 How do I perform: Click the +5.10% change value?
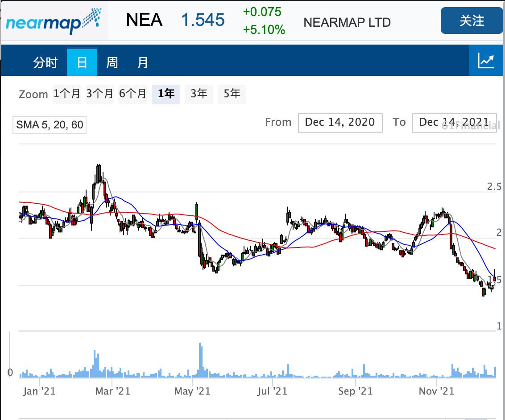(x=264, y=29)
